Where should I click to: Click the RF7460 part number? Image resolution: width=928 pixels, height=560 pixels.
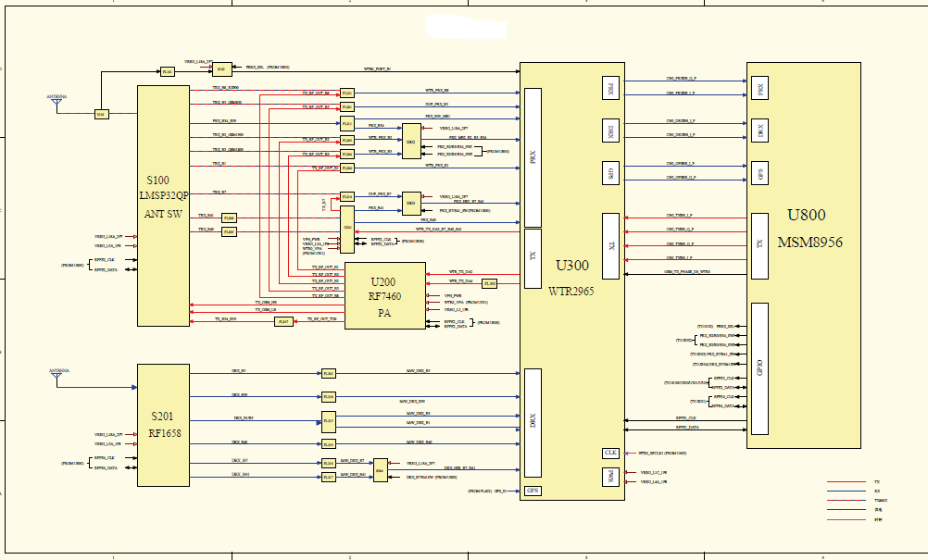pyautogui.click(x=384, y=296)
